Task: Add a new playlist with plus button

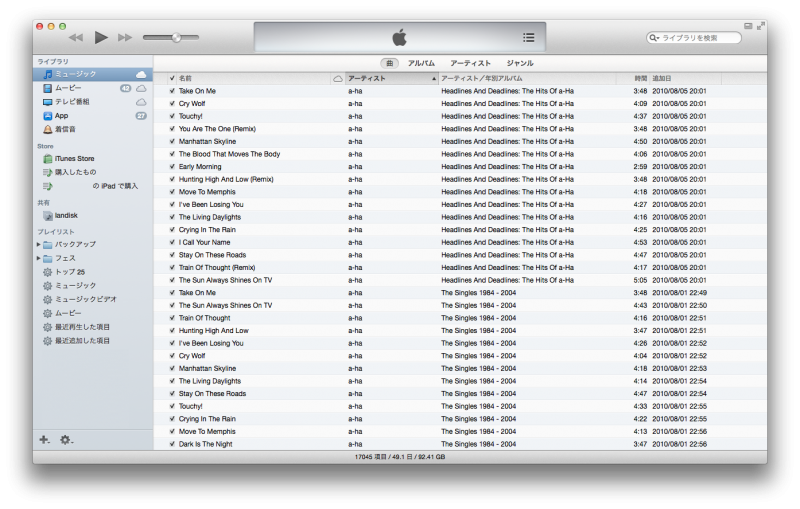Action: (x=44, y=440)
